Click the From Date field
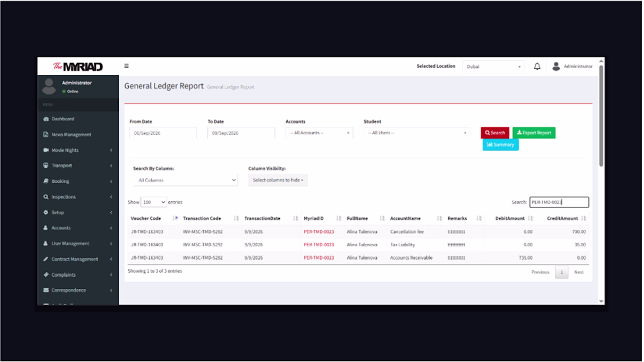Viewport: 644px width, 362px height. tap(163, 133)
